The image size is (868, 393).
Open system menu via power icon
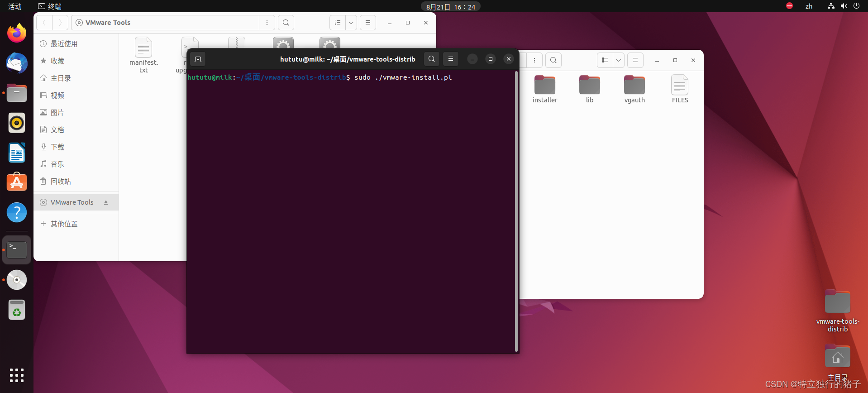(x=856, y=6)
